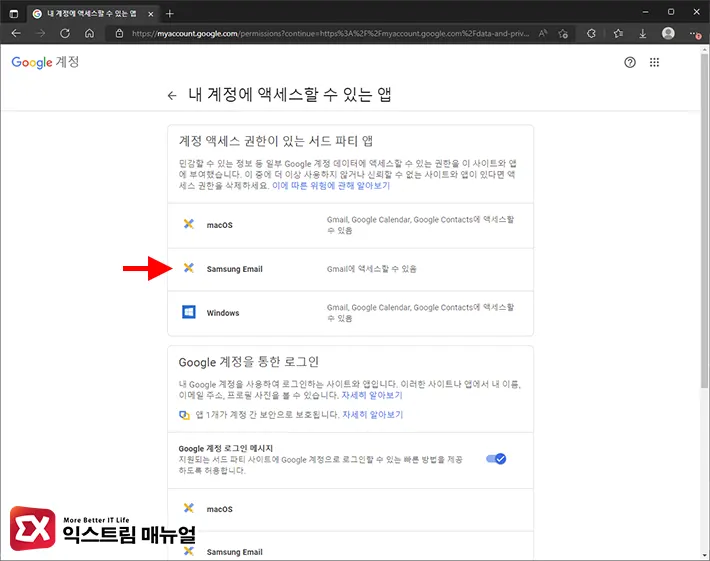Open macOS entry under Google sign-in section
The height and width of the screenshot is (561, 710).
click(350, 509)
